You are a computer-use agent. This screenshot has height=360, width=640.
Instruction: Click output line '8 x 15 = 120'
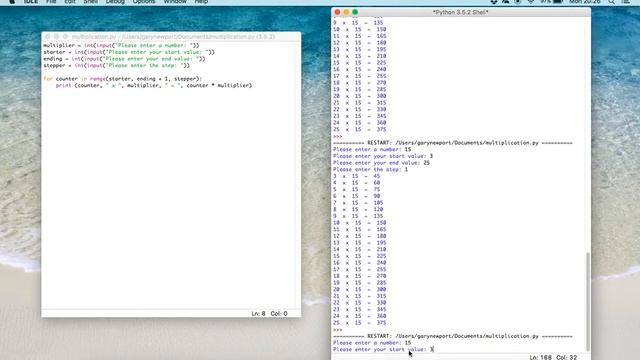[358, 209]
